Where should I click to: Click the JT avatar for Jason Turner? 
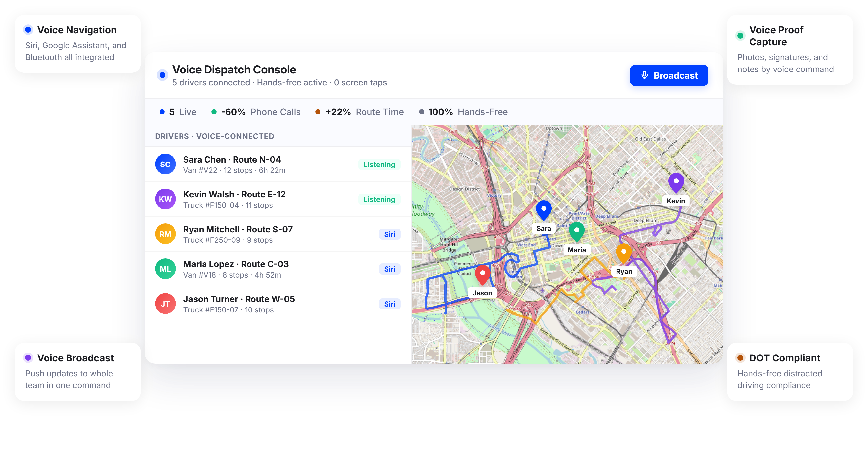165,304
